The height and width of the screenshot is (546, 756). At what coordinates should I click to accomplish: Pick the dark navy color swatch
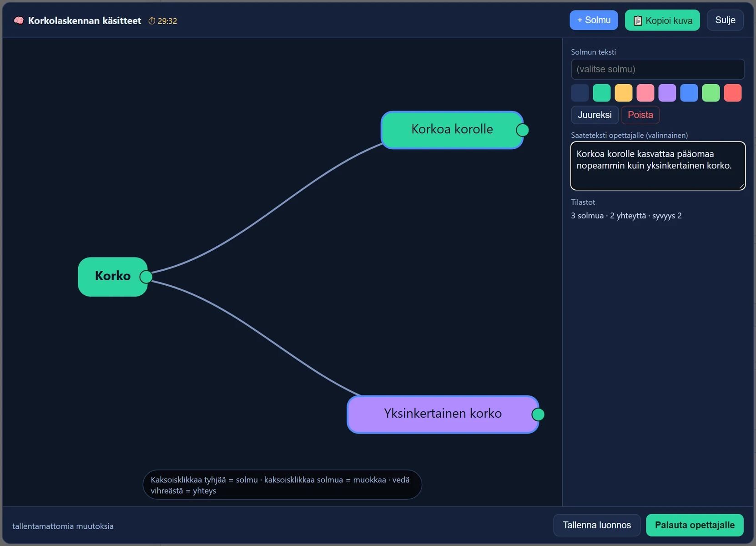(580, 93)
